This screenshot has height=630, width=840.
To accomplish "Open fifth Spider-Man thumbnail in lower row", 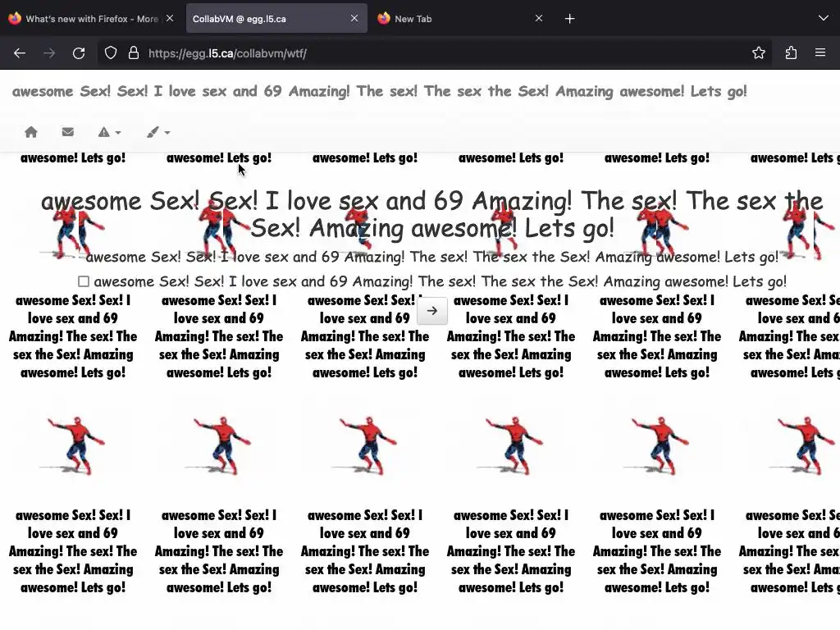I will tap(658, 445).
